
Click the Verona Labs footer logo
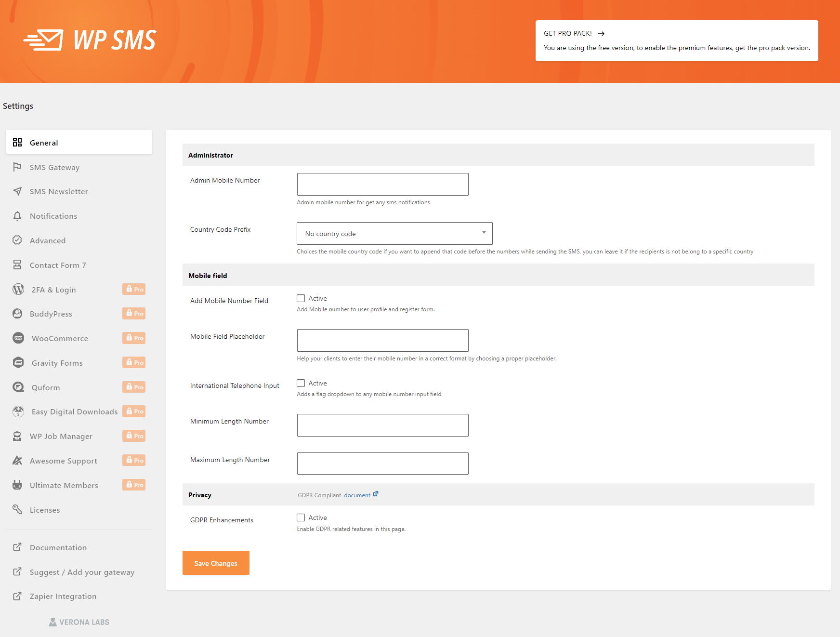[79, 622]
